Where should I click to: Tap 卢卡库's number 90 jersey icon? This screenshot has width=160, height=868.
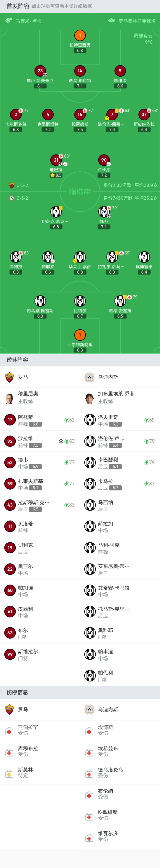(x=104, y=160)
